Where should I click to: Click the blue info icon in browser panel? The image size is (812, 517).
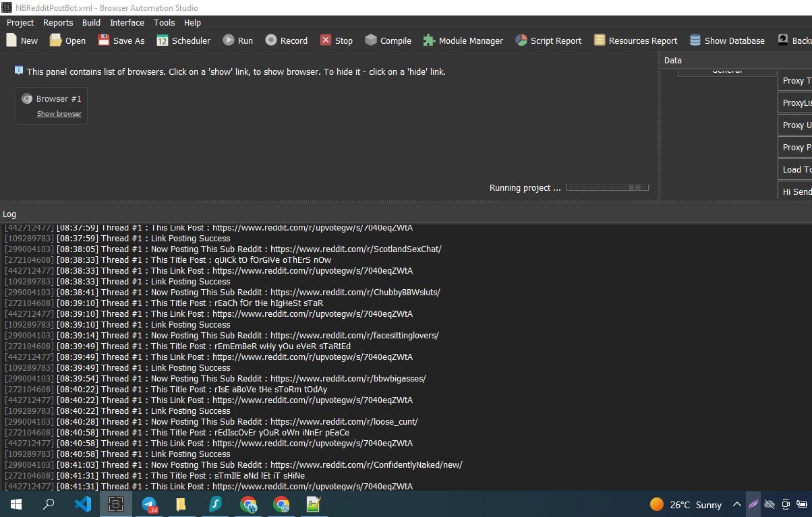click(x=18, y=70)
